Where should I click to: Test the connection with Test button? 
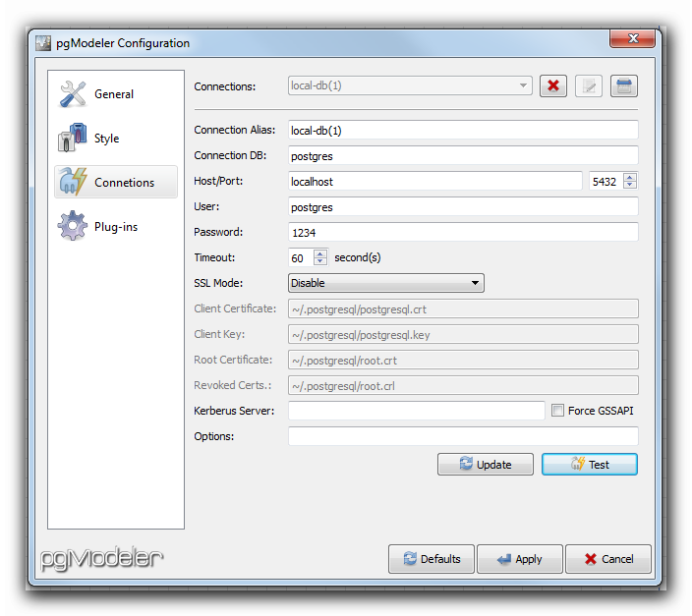(x=590, y=464)
